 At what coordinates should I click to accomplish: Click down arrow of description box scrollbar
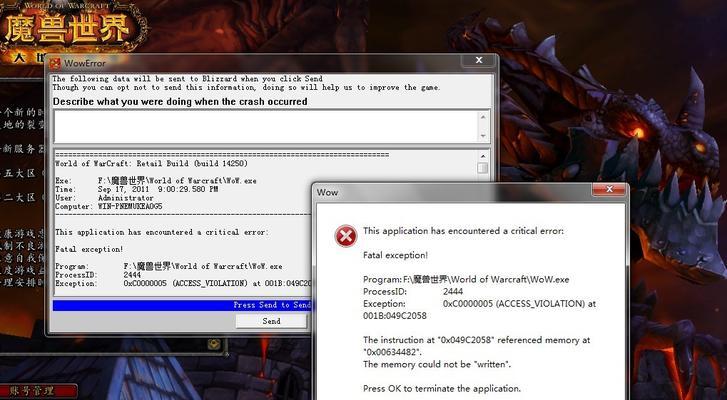pyautogui.click(x=483, y=136)
